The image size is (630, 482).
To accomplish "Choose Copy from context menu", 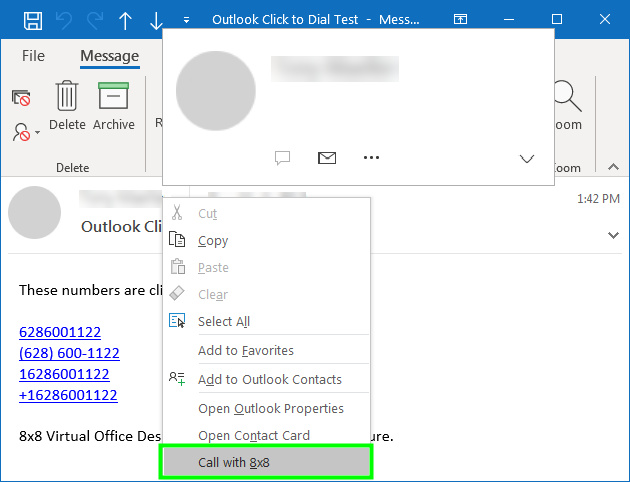I will pos(265,241).
